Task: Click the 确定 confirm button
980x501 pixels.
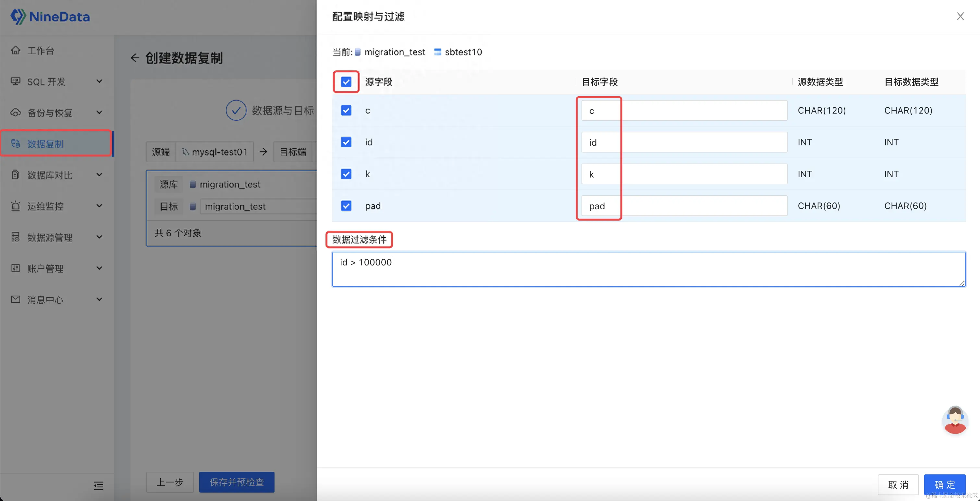Action: 944,484
